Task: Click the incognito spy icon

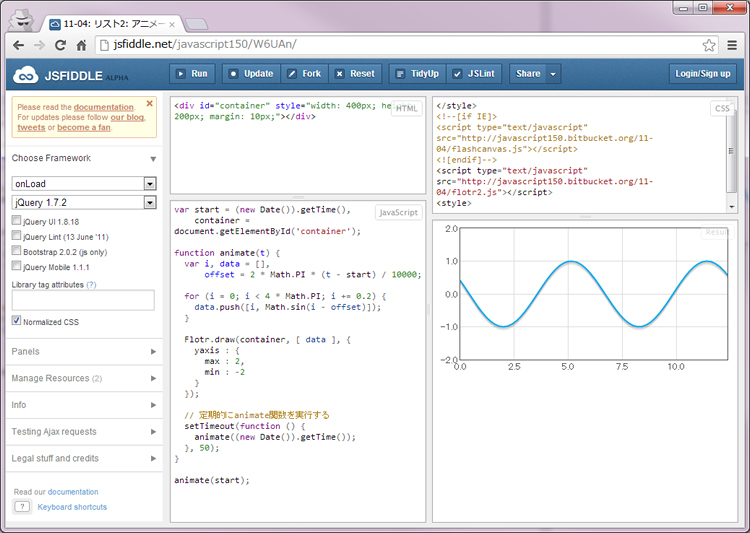Action: pos(22,19)
